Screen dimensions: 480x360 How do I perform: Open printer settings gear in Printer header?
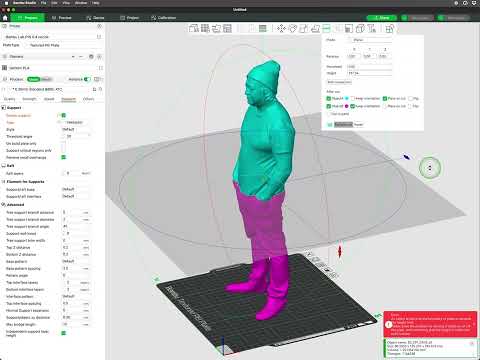(x=99, y=26)
